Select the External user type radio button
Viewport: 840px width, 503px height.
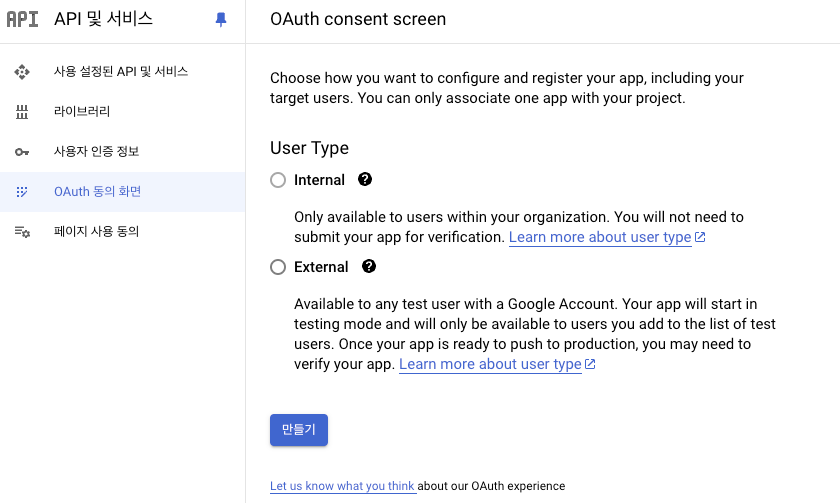coord(278,267)
